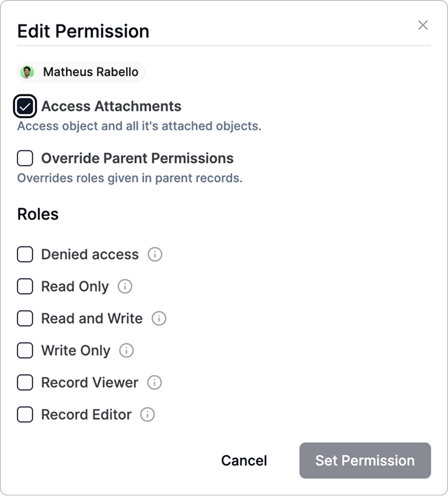Toggle the Record Editor checkbox
This screenshot has height=496, width=448.
pos(25,415)
